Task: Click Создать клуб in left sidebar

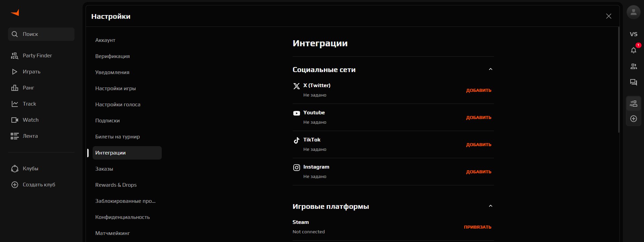Action: pos(39,185)
